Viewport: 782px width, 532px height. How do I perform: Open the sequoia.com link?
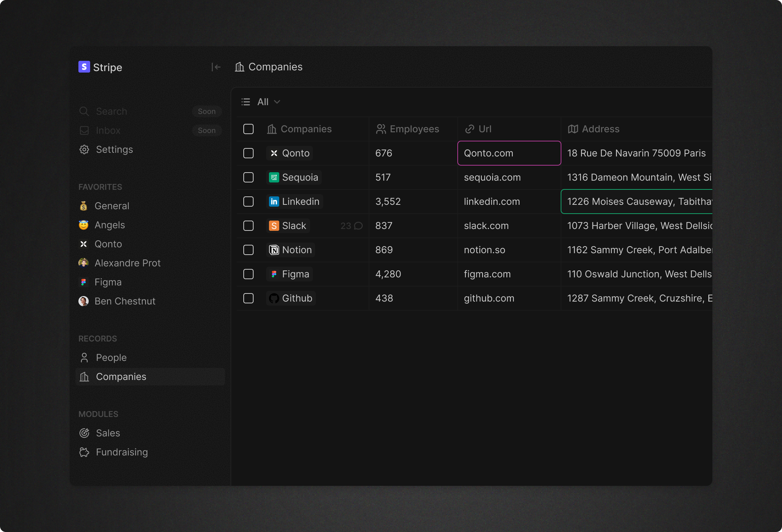[492, 177]
